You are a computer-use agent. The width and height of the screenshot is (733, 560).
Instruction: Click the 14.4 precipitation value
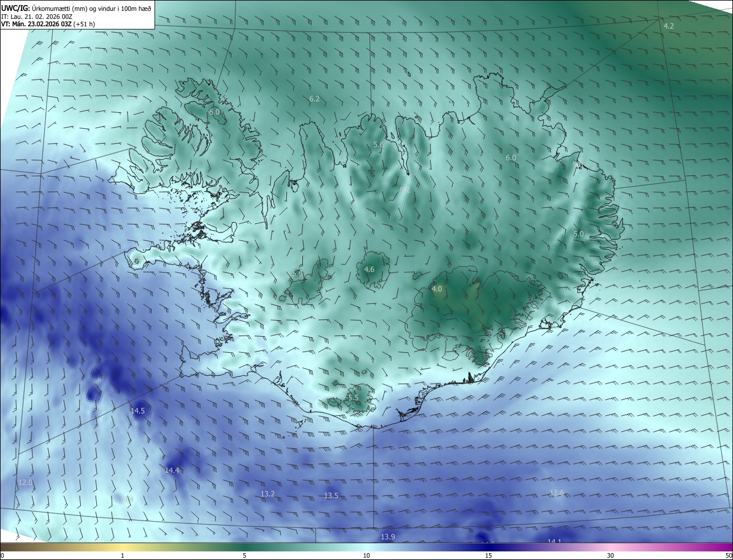(x=172, y=471)
